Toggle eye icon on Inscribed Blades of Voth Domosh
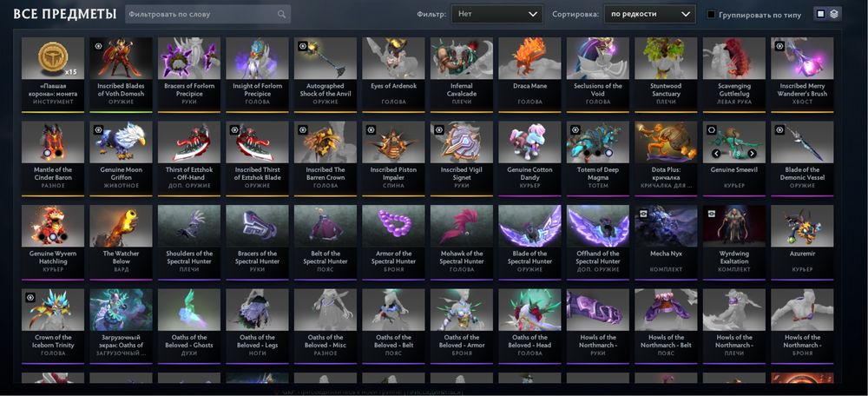This screenshot has height=396, width=868. [98, 46]
